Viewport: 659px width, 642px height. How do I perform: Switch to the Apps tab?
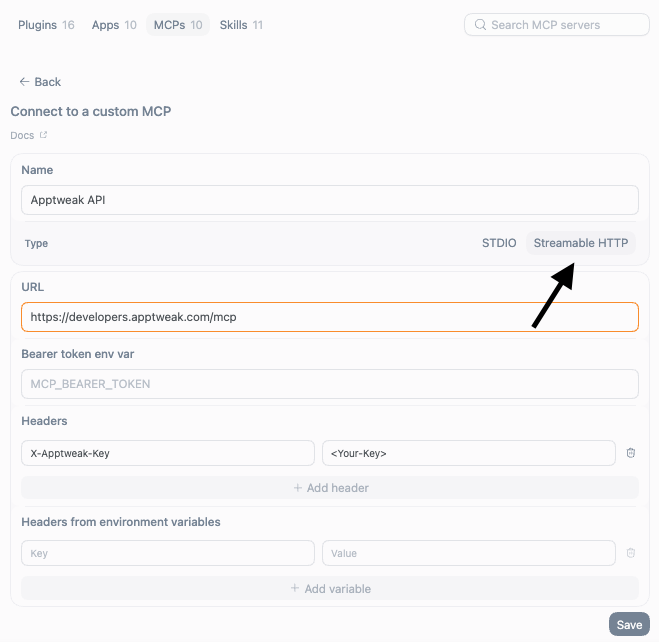pos(114,25)
